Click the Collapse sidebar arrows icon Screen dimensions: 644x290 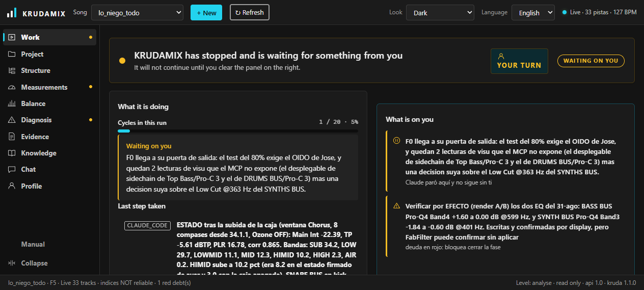coord(12,263)
